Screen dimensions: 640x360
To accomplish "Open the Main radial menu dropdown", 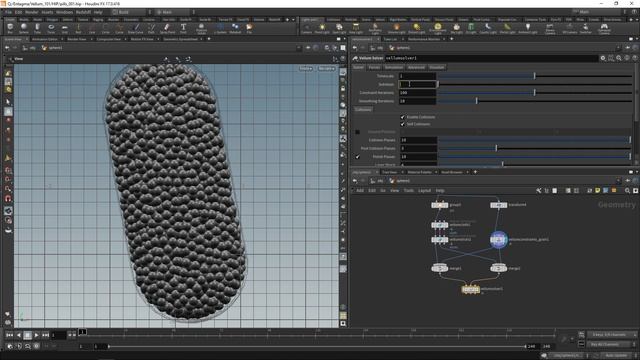I will 175,12.
